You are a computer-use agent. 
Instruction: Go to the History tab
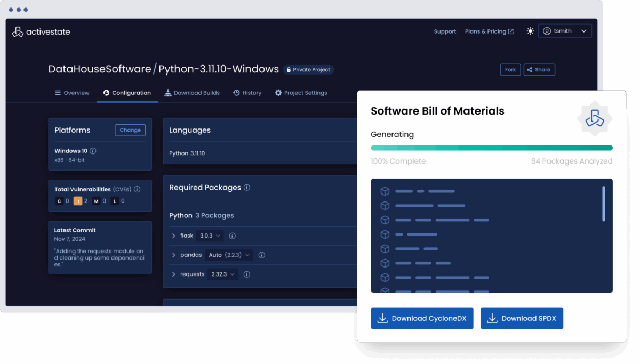click(x=247, y=93)
